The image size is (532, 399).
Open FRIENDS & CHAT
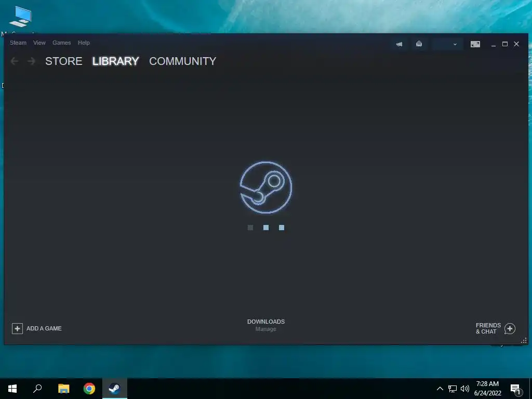pyautogui.click(x=488, y=328)
